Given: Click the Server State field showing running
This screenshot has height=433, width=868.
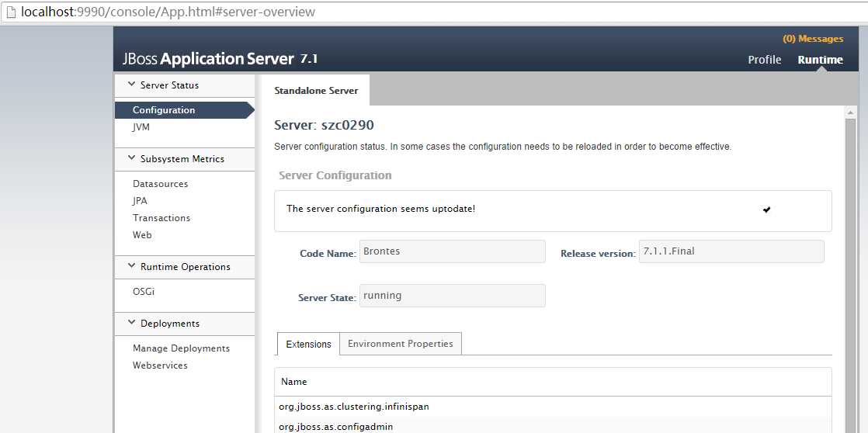Looking at the screenshot, I should coord(453,296).
